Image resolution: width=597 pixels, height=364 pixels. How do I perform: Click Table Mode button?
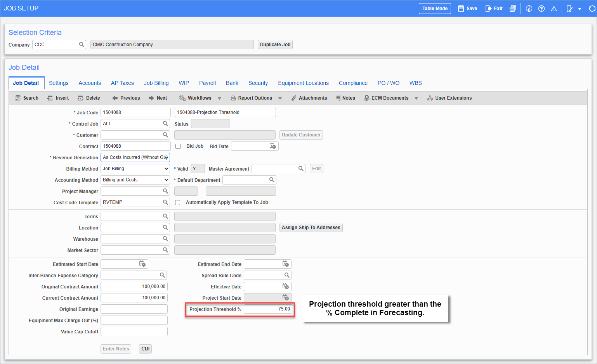[435, 9]
